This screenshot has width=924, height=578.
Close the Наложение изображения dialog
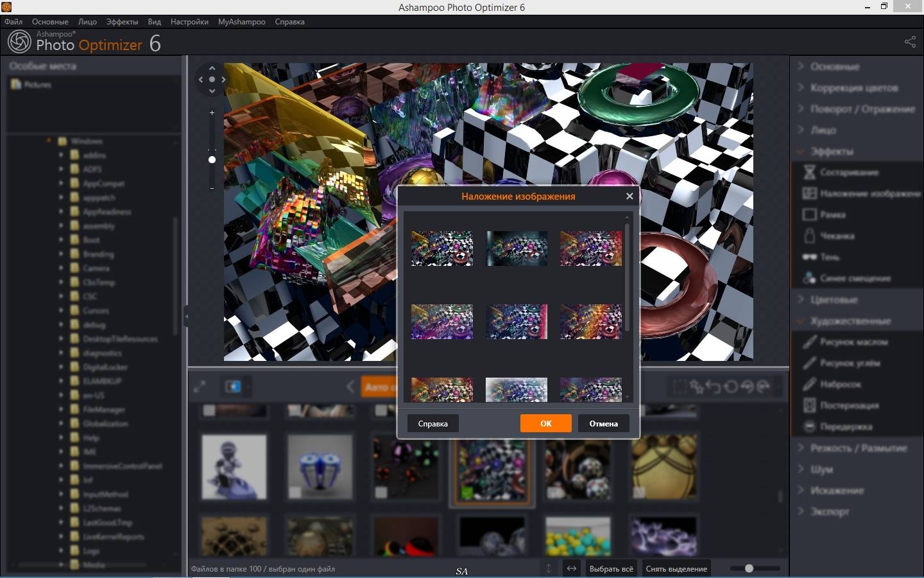point(629,196)
